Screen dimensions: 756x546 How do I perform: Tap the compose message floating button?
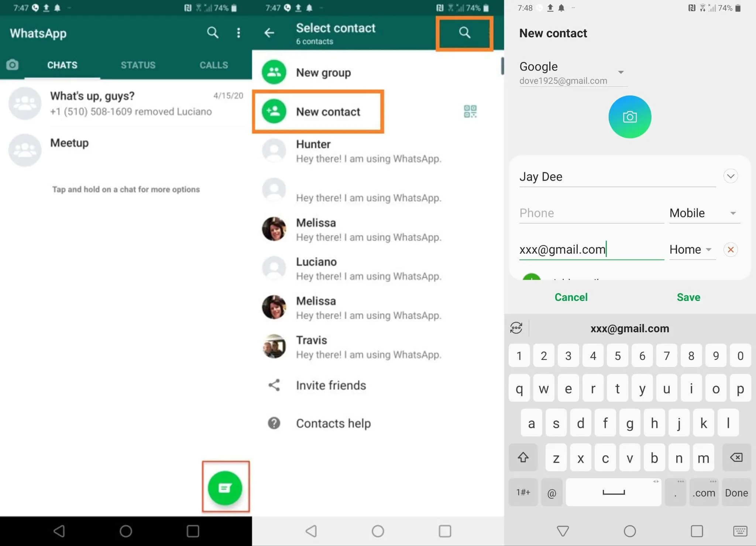click(225, 487)
